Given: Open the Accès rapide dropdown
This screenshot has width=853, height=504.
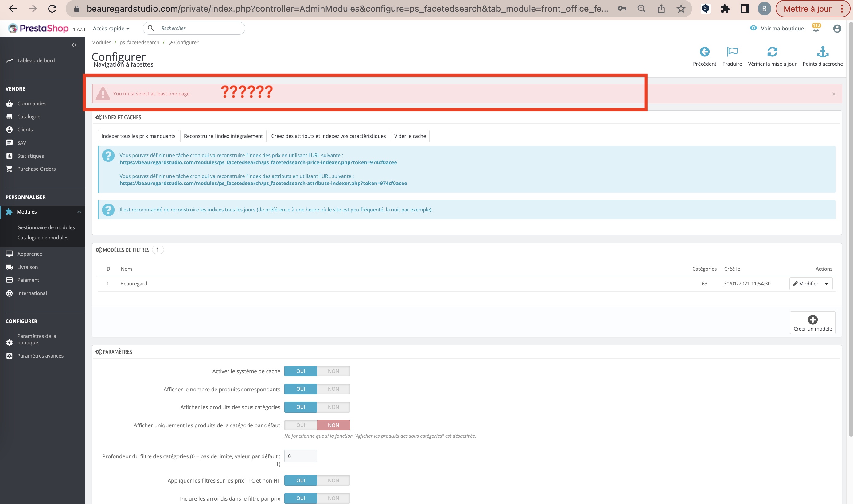Looking at the screenshot, I should coord(111,28).
